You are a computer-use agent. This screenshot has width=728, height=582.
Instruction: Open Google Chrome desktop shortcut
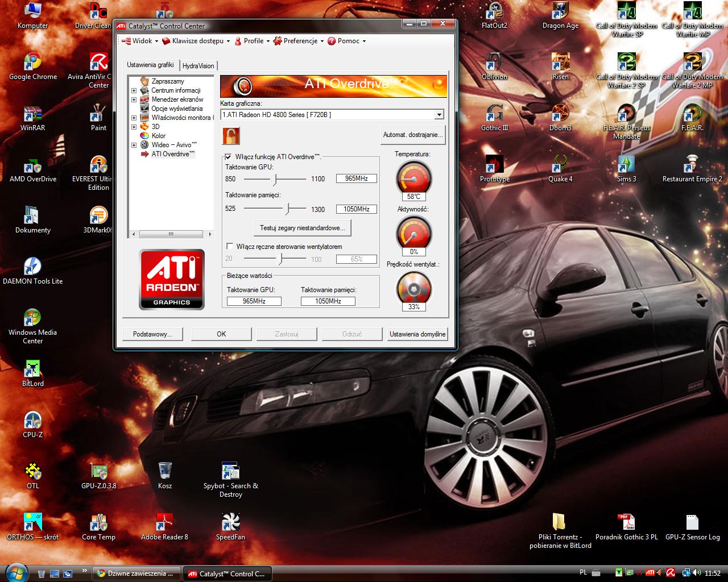pos(32,66)
